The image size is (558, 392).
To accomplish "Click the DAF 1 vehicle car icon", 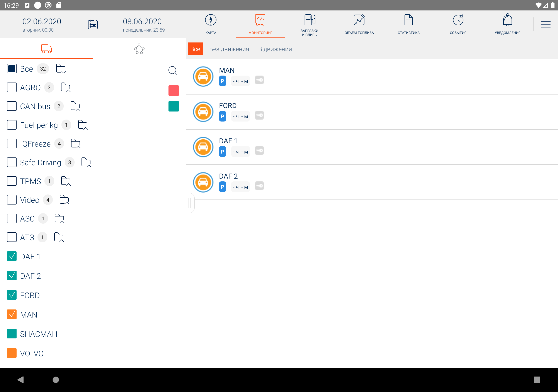I will click(203, 147).
